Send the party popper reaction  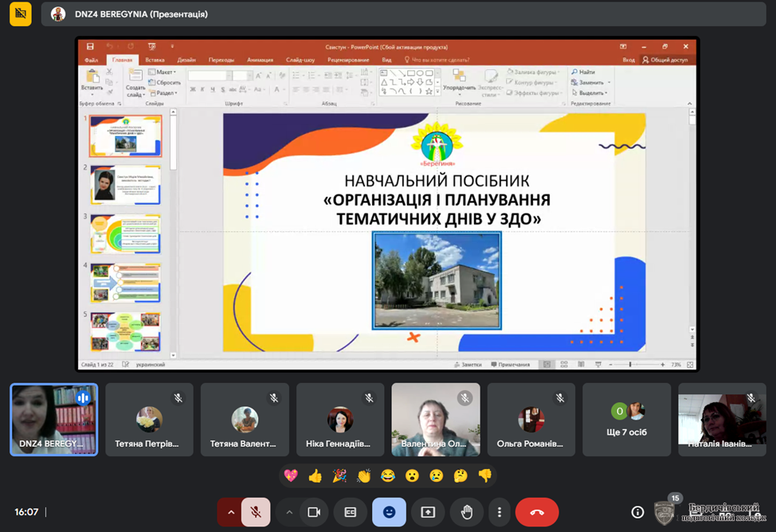(339, 475)
